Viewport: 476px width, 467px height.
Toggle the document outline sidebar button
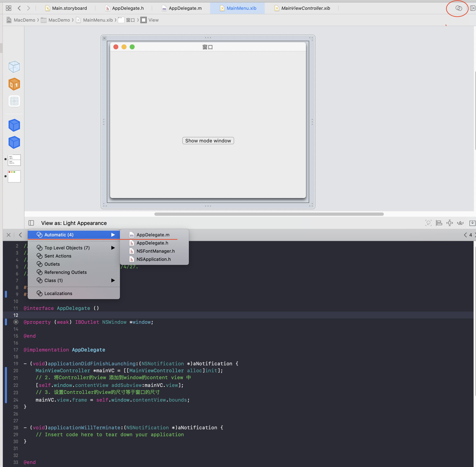coord(31,223)
